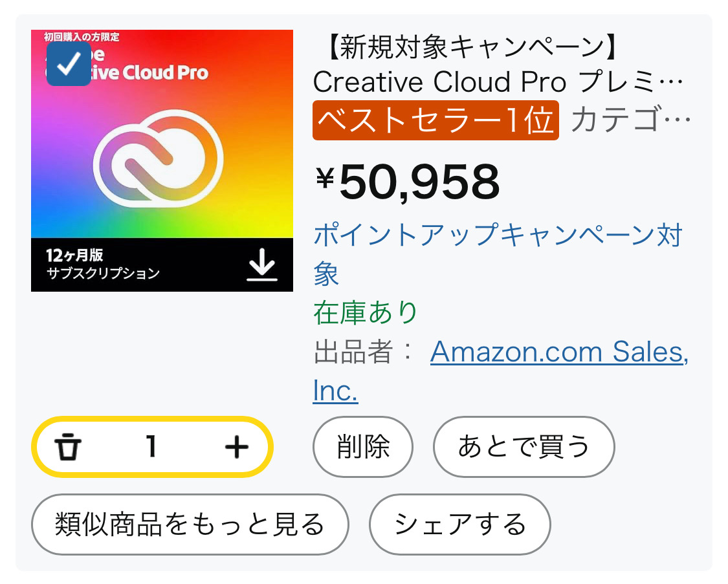
Task: Click the truncated カテゴ… category link
Action: [632, 120]
